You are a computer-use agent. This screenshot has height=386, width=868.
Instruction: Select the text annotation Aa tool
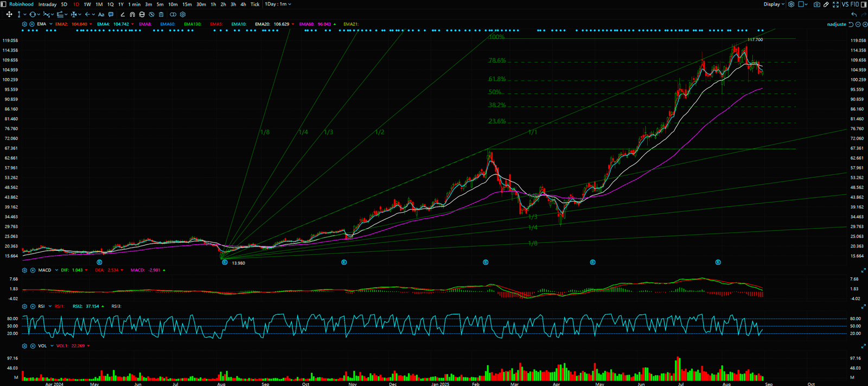(x=101, y=15)
